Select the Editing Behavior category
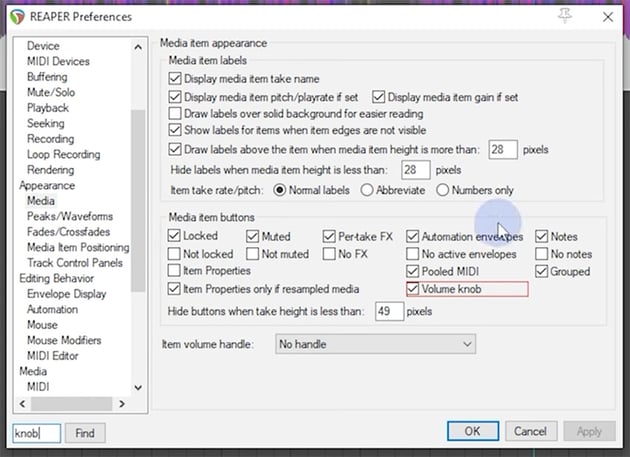Screen dimensions: 630x457 (57, 278)
